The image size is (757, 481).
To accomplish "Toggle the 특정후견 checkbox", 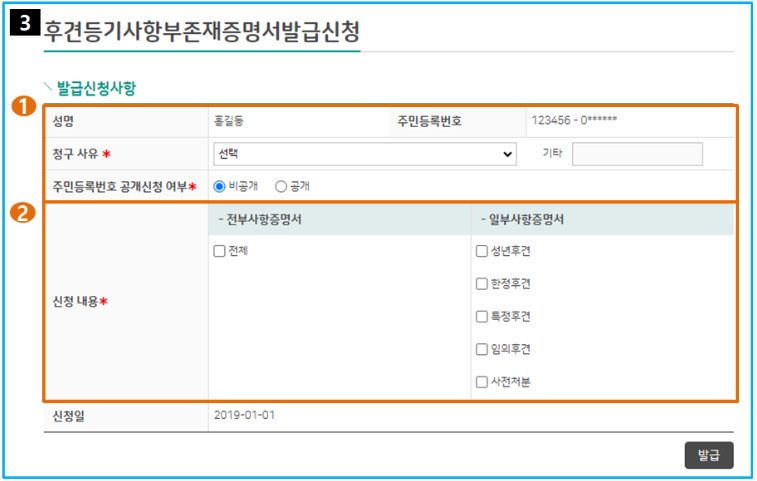I will click(x=482, y=316).
